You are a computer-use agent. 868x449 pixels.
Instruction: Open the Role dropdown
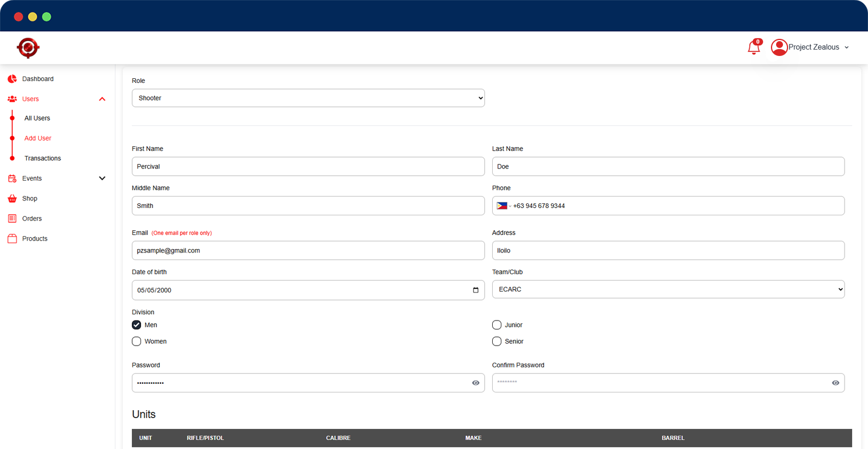click(x=308, y=98)
